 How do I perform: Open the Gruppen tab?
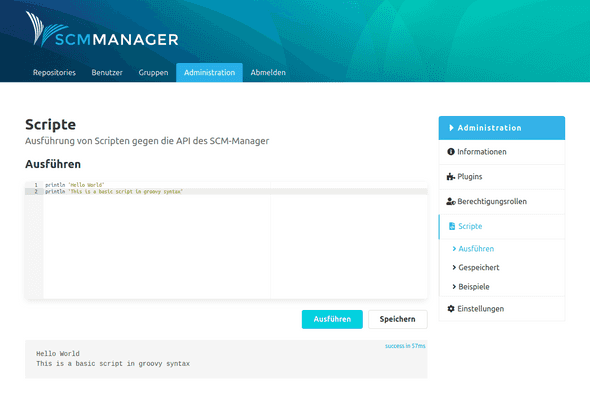pos(153,73)
